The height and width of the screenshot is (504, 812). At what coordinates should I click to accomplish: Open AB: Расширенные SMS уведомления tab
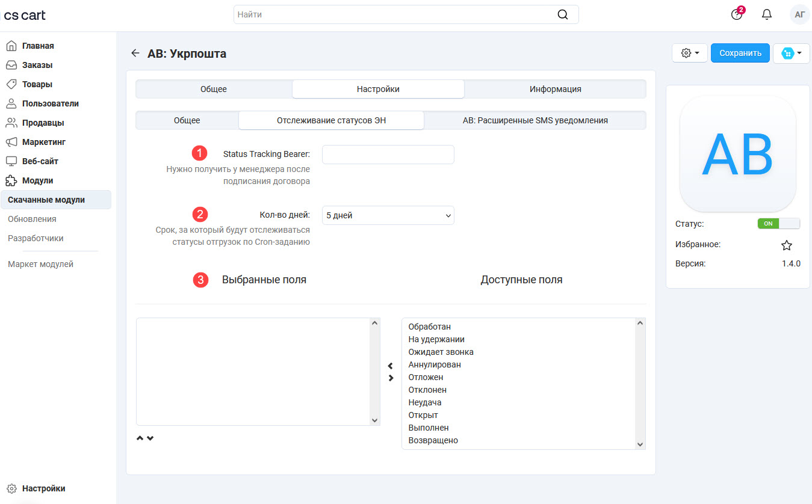pos(535,120)
